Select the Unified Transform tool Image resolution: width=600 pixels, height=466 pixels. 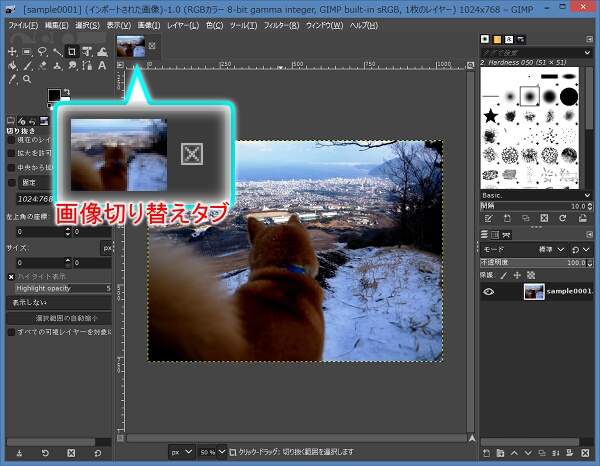pos(87,51)
